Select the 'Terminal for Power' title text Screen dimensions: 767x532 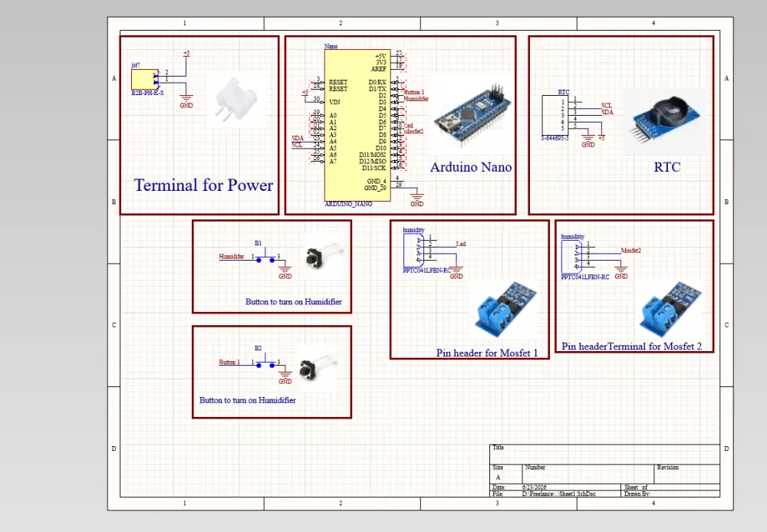[x=203, y=185]
